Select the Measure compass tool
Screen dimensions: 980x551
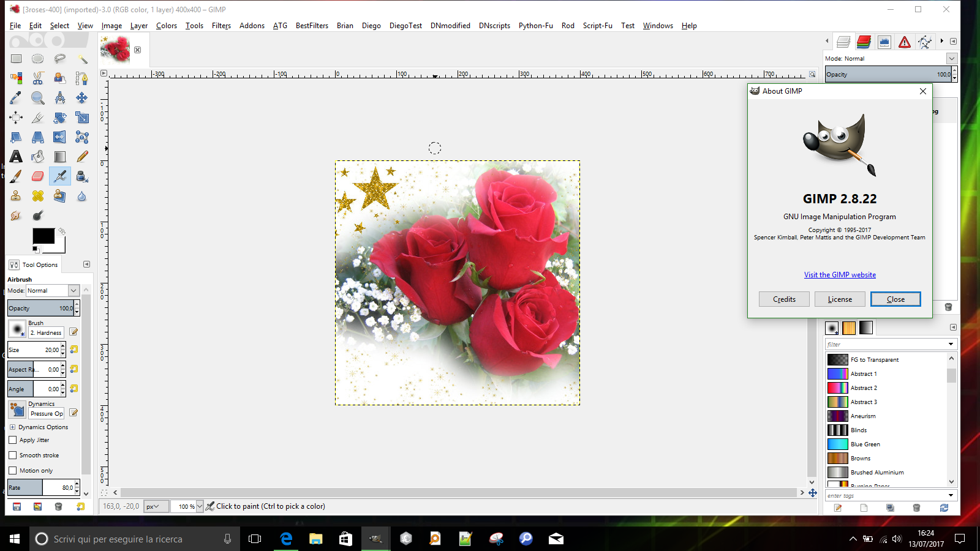pos(60,98)
